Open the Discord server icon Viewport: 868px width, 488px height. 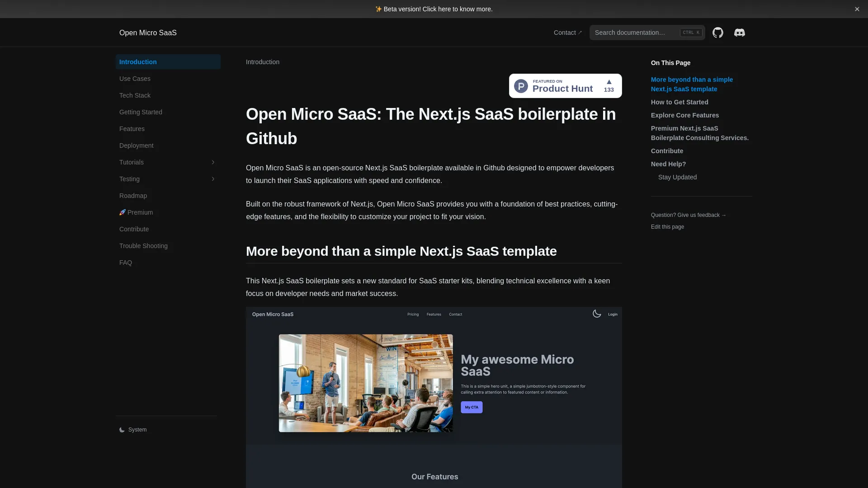click(740, 33)
